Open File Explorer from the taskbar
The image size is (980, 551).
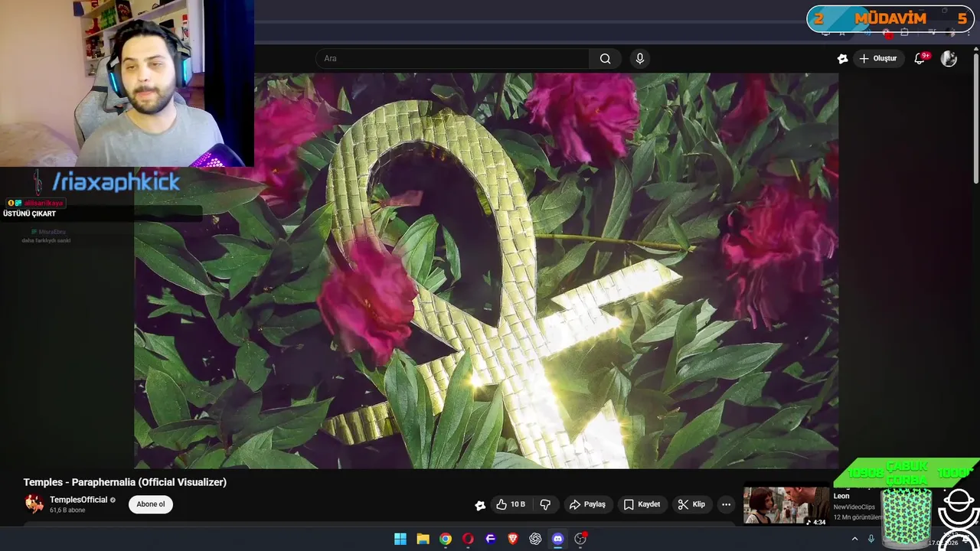[423, 539]
